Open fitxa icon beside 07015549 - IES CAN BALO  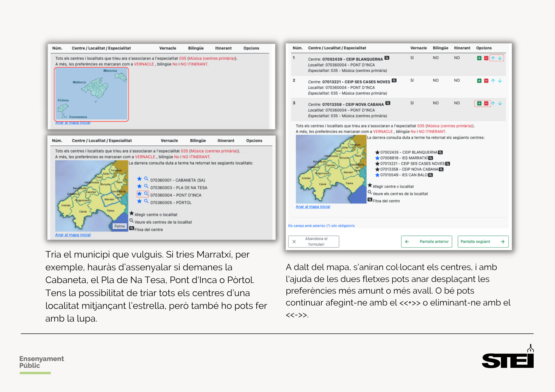point(430,175)
